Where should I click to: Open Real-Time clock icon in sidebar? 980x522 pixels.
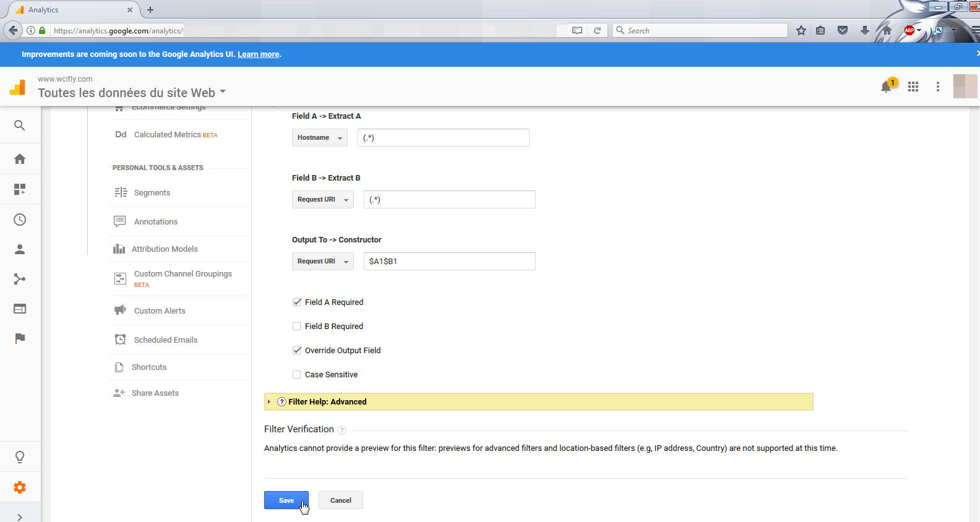(20, 220)
